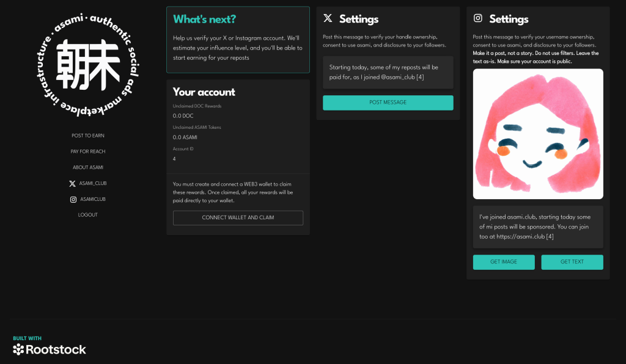Image resolution: width=626 pixels, height=364 pixels.
Task: Click the Unclaimed ASAMI Tokens label
Action: point(197,128)
